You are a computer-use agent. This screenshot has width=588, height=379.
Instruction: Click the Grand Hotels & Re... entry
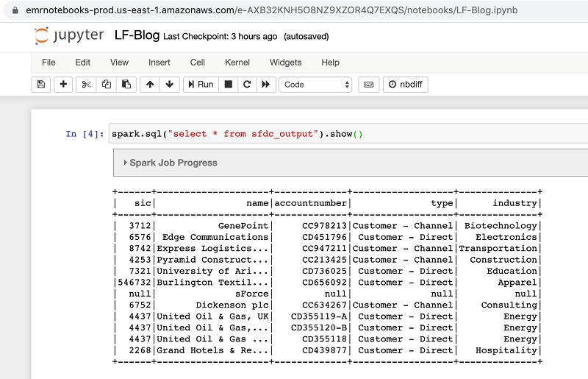[x=212, y=350]
